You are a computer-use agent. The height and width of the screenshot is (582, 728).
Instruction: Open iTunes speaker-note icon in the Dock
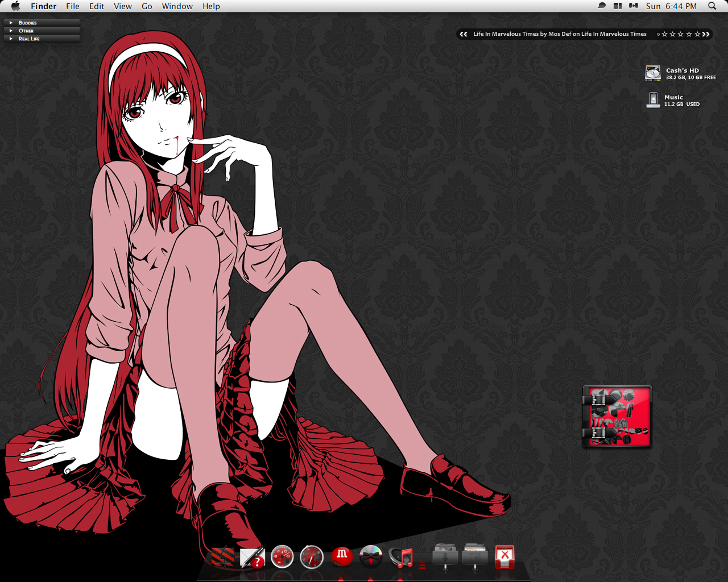point(401,558)
